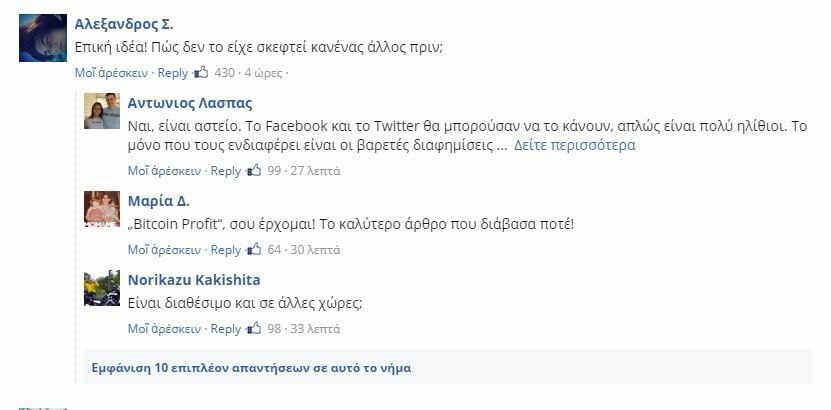The image size is (831, 410).
Task: Click thumbs-up icon on Αντωνιος Λασπας reply
Action: point(254,171)
